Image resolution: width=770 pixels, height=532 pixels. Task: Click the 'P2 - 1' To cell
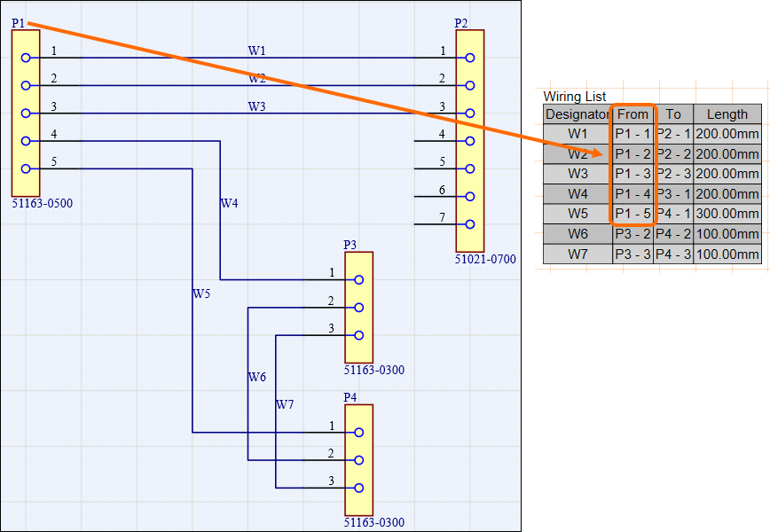[x=673, y=134]
